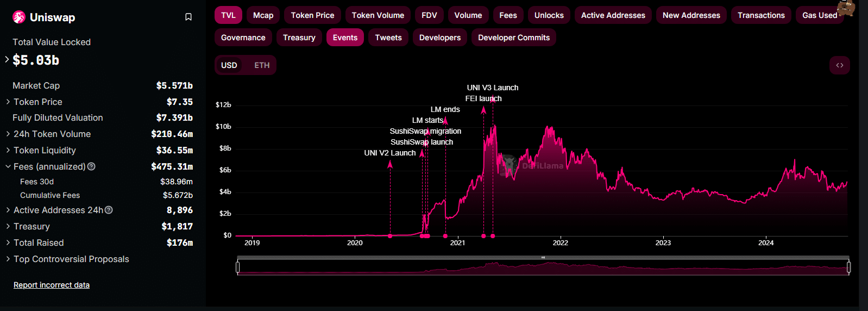Toggle the Token Volume chart metric
Viewport: 868px width, 311px height.
378,15
